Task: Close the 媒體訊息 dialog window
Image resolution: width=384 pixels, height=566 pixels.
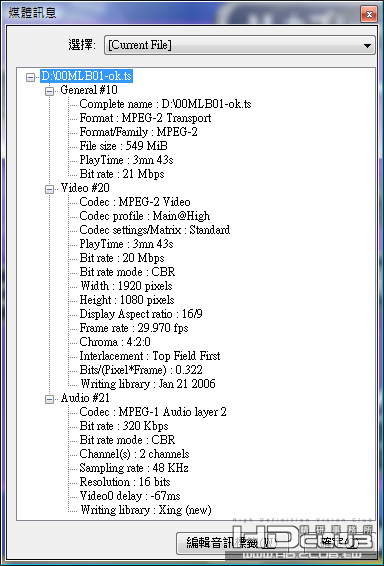Action: [369, 14]
